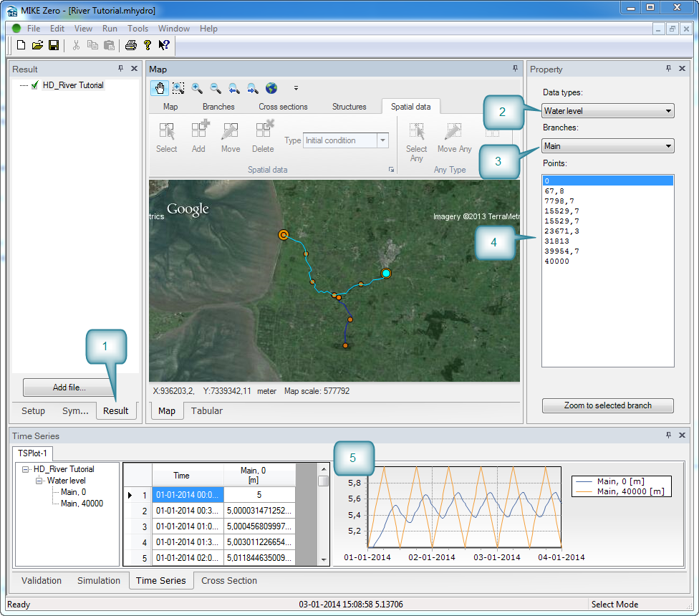
Task: Switch to the Cross Section tab
Action: click(229, 581)
